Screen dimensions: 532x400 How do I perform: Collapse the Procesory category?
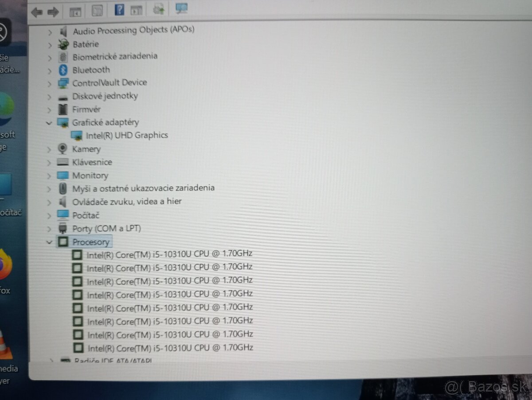49,242
